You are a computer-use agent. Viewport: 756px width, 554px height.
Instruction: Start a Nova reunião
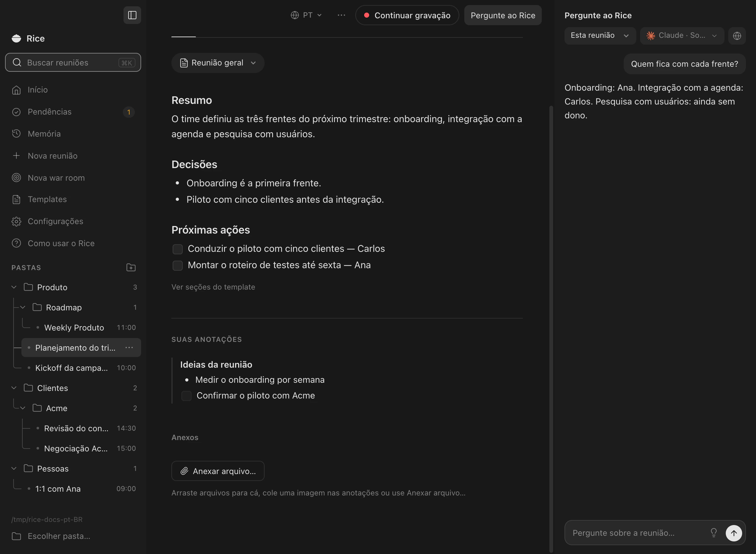pyautogui.click(x=73, y=155)
